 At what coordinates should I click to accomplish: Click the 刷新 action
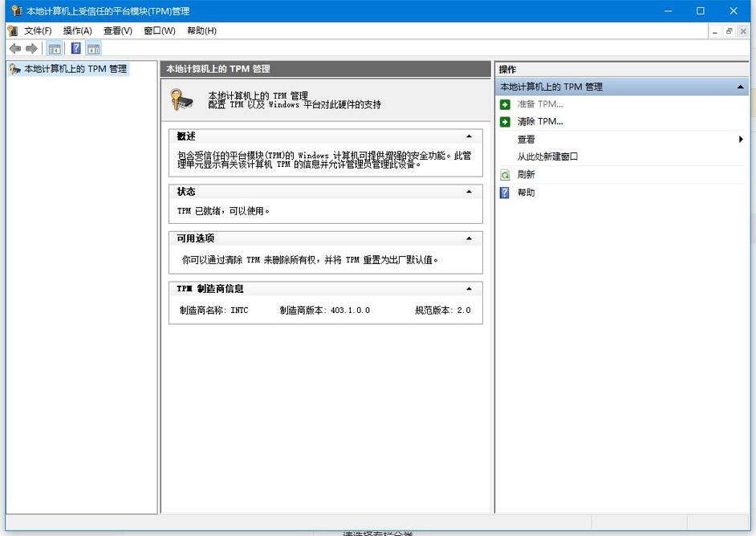coord(526,174)
